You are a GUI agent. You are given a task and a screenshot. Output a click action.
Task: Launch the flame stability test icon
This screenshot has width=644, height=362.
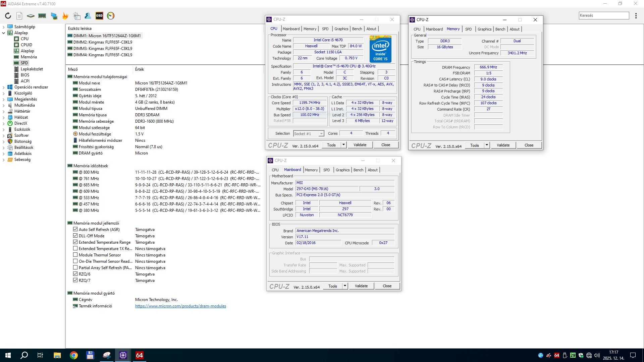coord(65,16)
